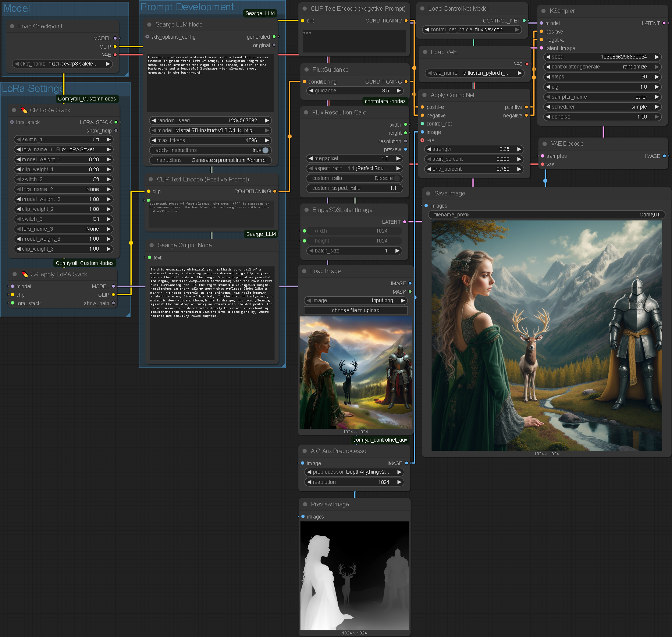Collapse the Load Checkpoint node via its dot
Image resolution: width=672 pixels, height=637 pixels.
click(x=12, y=26)
